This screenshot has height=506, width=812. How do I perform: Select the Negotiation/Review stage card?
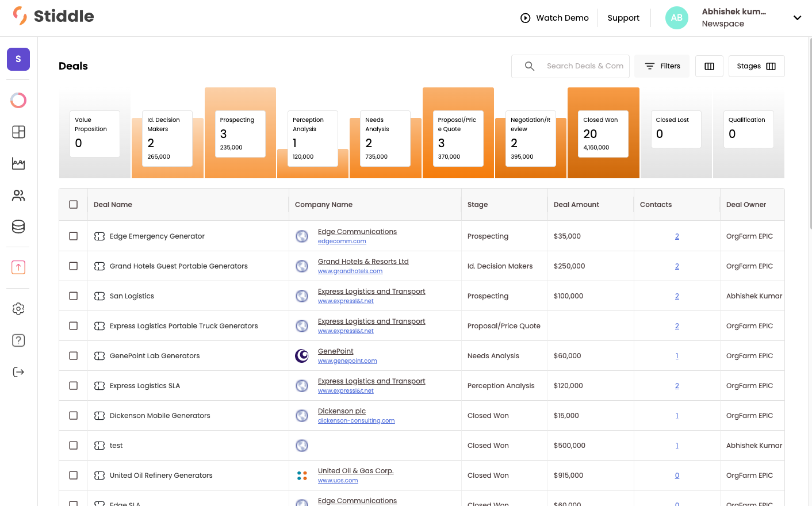click(531, 139)
